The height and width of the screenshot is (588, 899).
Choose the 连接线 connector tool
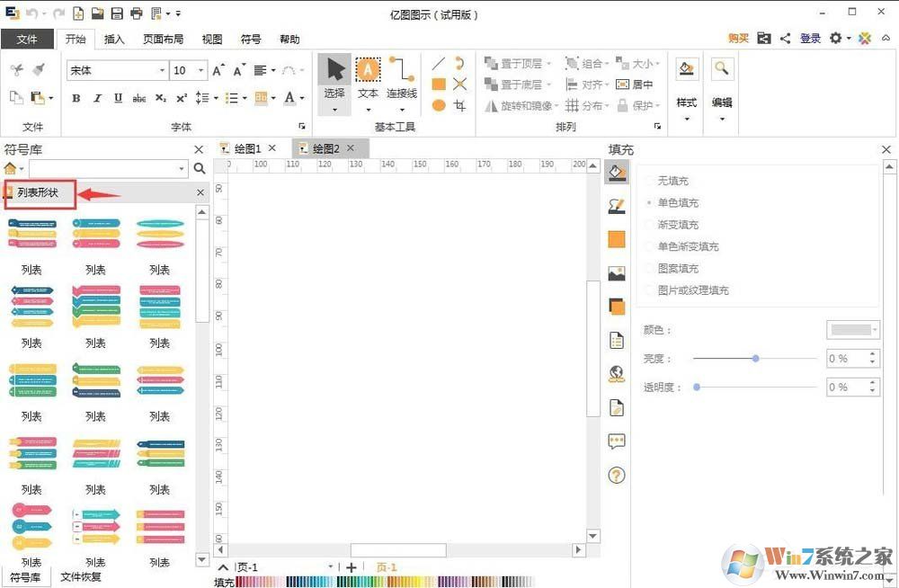click(402, 72)
